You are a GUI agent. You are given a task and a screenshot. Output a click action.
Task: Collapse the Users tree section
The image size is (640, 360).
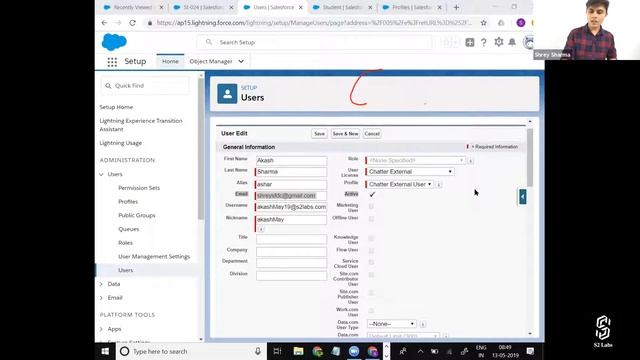coord(101,174)
